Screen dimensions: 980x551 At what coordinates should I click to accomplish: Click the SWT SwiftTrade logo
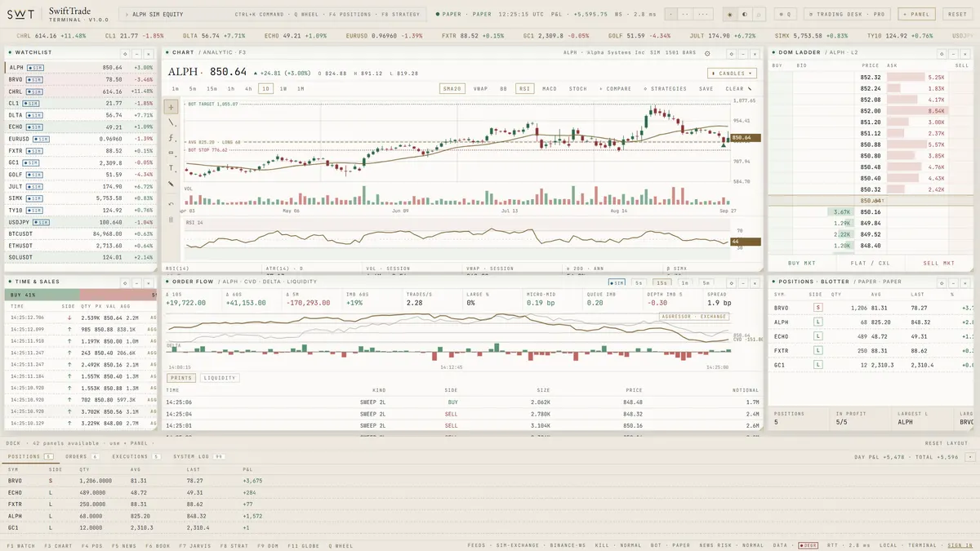click(57, 14)
